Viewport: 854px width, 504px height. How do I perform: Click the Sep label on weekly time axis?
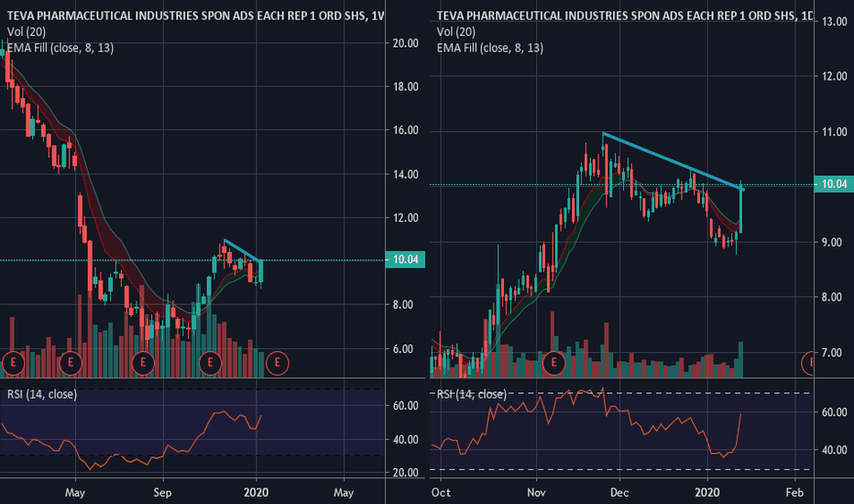pos(162,493)
